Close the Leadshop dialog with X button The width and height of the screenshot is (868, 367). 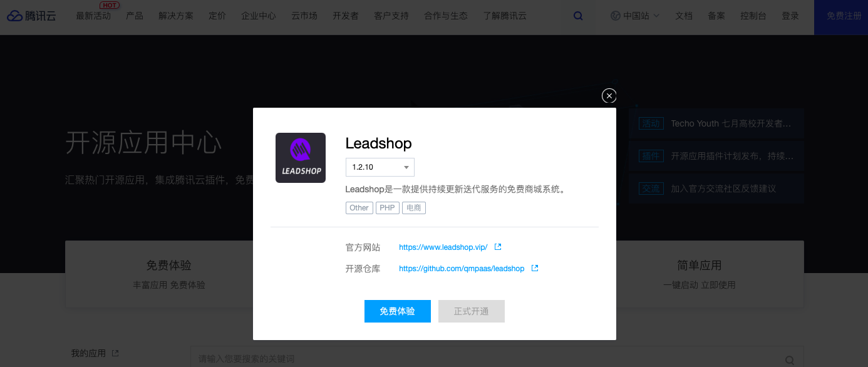609,96
